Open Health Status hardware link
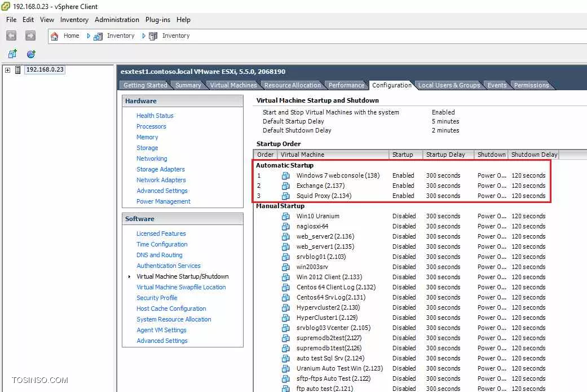 coord(155,116)
